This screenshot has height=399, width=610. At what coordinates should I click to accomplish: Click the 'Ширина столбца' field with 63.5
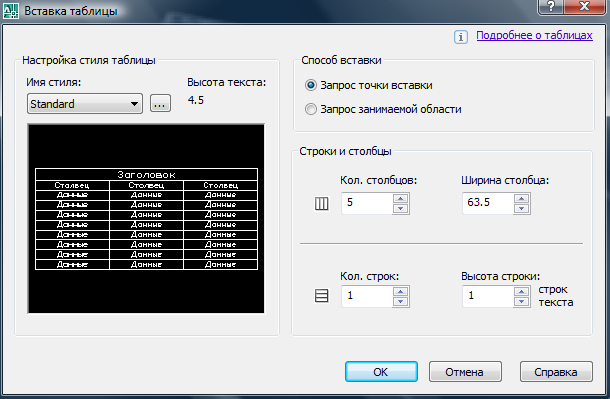click(488, 203)
